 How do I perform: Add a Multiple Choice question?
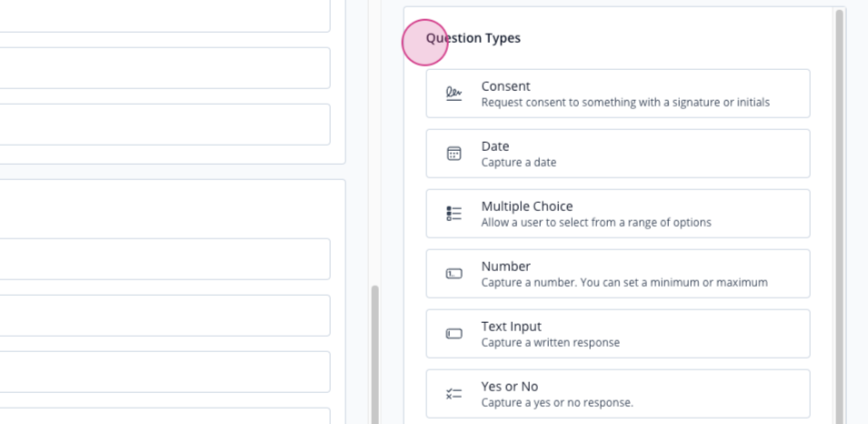[x=618, y=214]
